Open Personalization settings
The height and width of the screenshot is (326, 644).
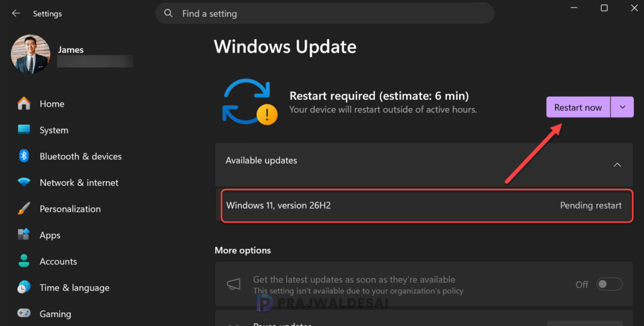pos(70,209)
